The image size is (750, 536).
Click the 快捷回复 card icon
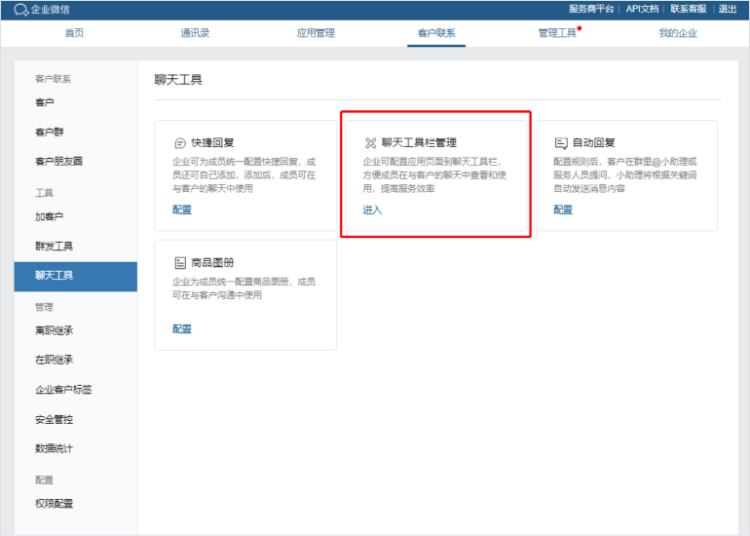point(180,143)
